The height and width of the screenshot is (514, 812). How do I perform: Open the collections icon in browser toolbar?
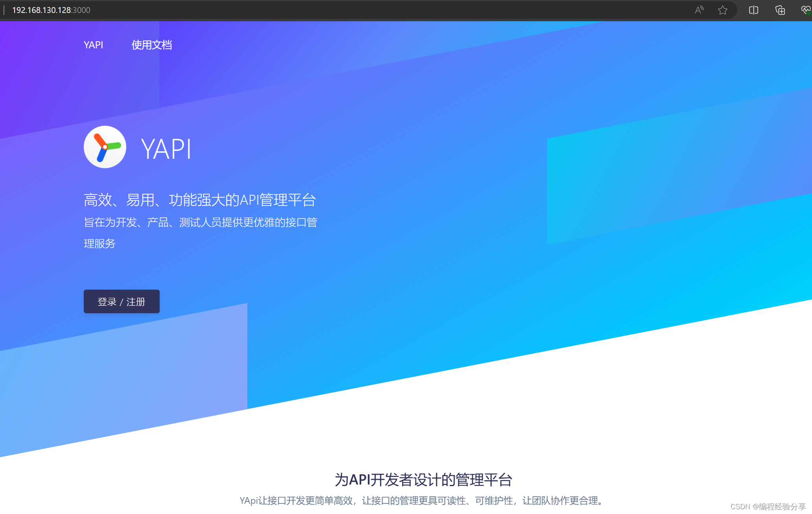[780, 10]
